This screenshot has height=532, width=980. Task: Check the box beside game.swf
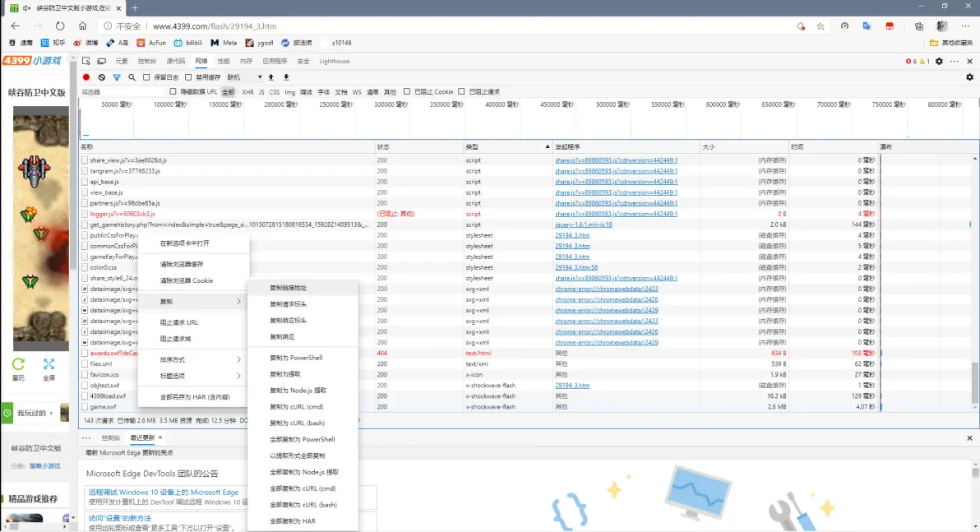(85, 407)
